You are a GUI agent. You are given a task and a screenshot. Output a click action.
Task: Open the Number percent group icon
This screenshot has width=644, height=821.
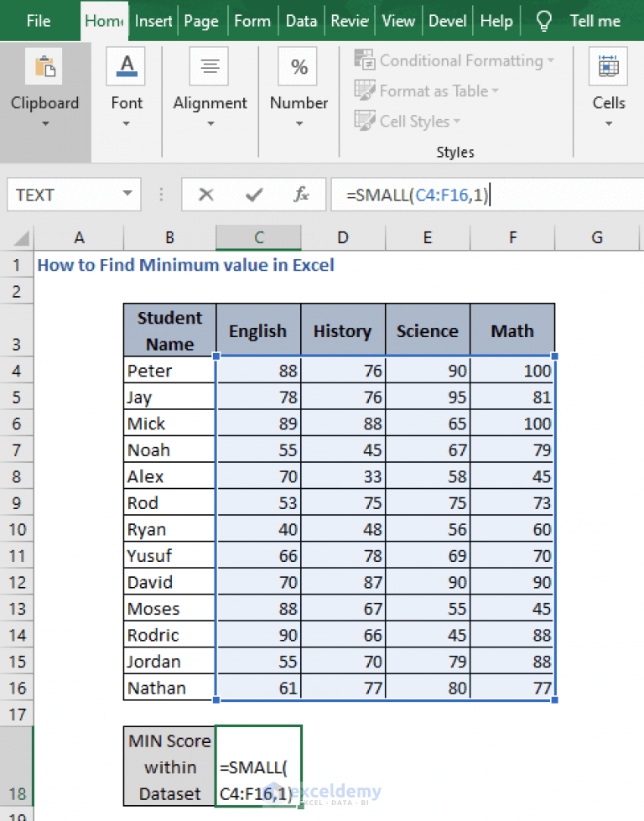pyautogui.click(x=298, y=66)
